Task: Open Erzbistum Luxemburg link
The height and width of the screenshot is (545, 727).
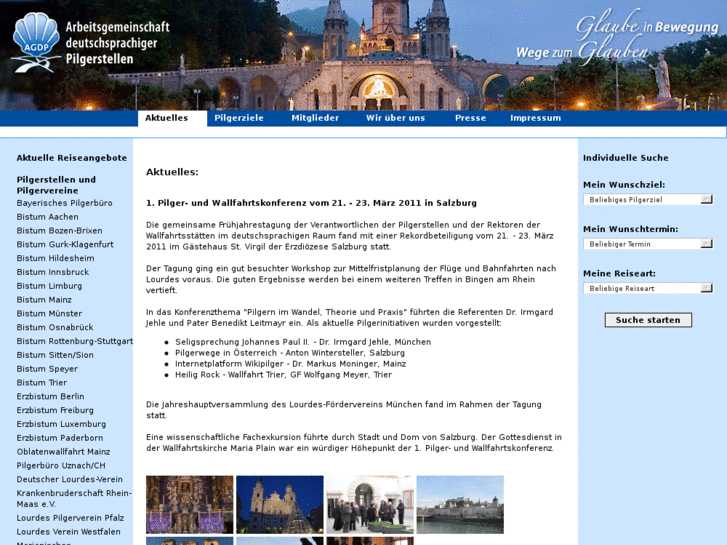Action: coord(61,424)
